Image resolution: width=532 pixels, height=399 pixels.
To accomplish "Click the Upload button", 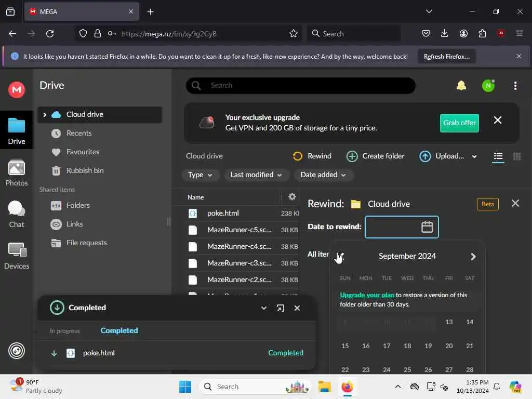I will 442,156.
